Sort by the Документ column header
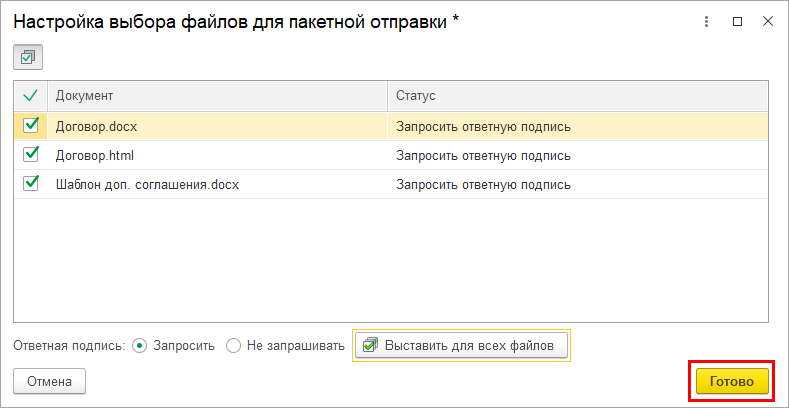The height and width of the screenshot is (408, 789). 216,96
